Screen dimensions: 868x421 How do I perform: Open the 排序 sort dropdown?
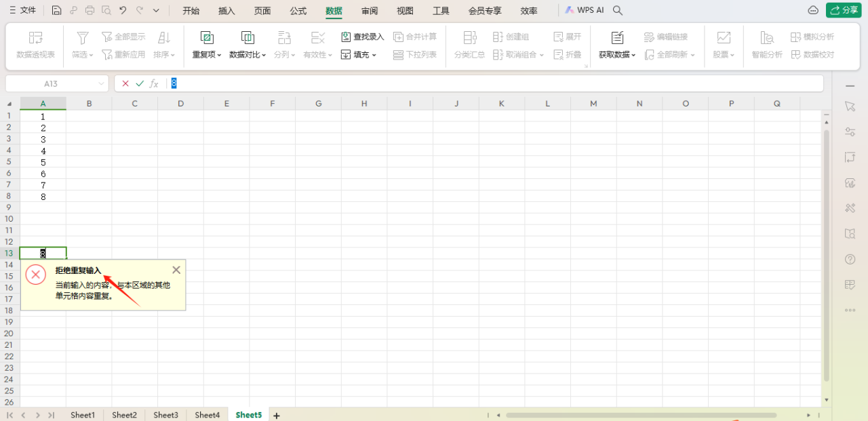click(164, 45)
